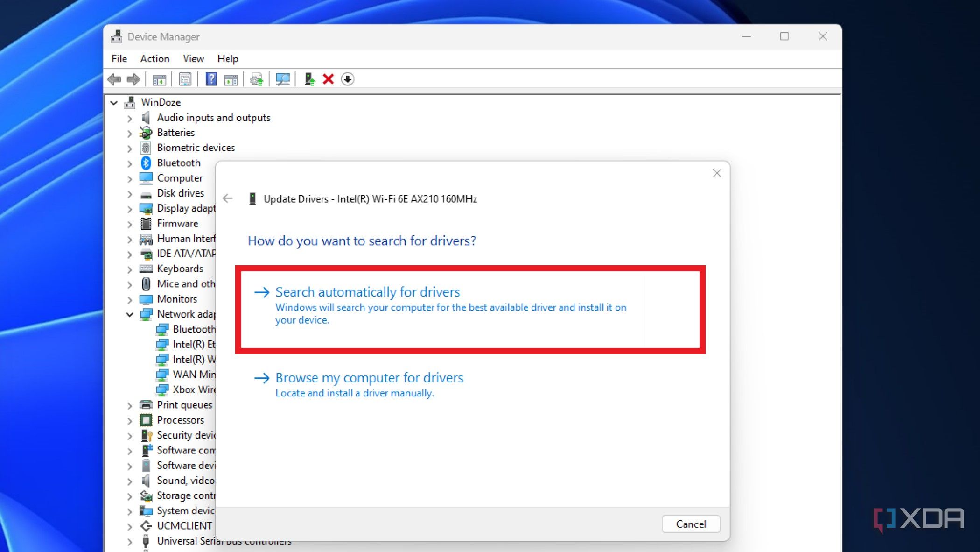The height and width of the screenshot is (552, 980).
Task: Choose Search automatically for drivers
Action: coord(367,292)
